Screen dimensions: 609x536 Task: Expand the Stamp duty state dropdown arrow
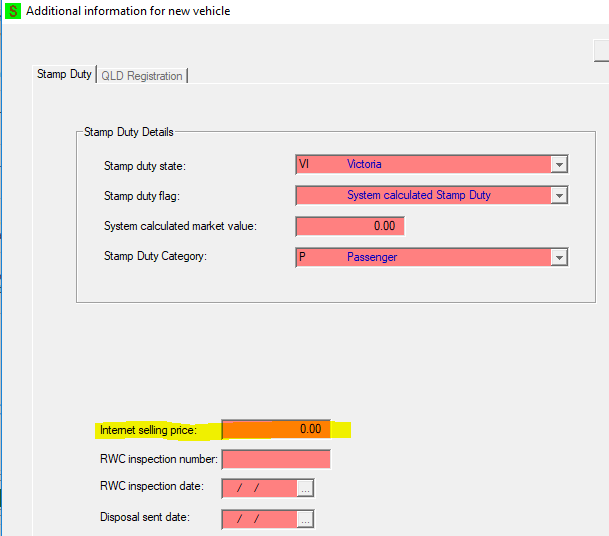tap(560, 164)
